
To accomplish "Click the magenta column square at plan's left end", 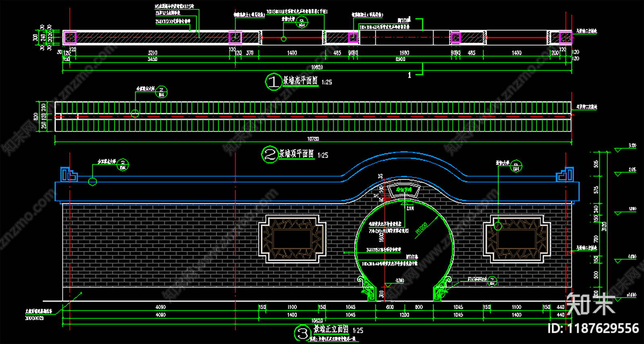I will pos(70,37).
